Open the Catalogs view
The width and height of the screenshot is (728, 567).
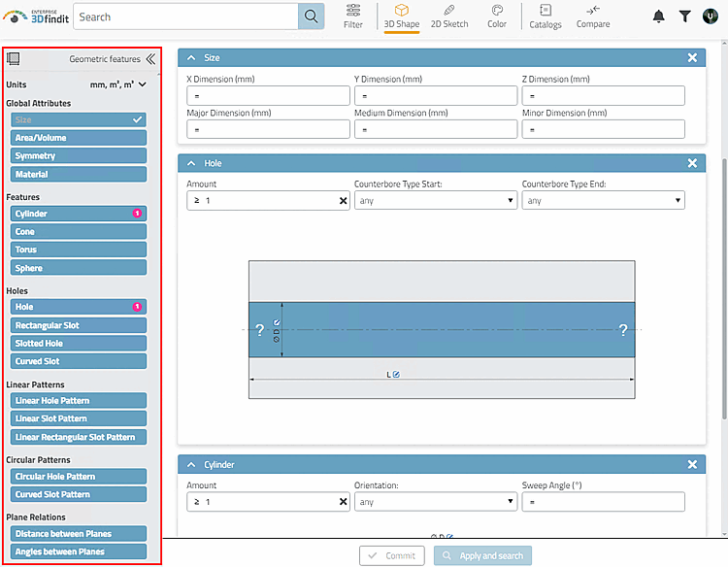pos(546,17)
